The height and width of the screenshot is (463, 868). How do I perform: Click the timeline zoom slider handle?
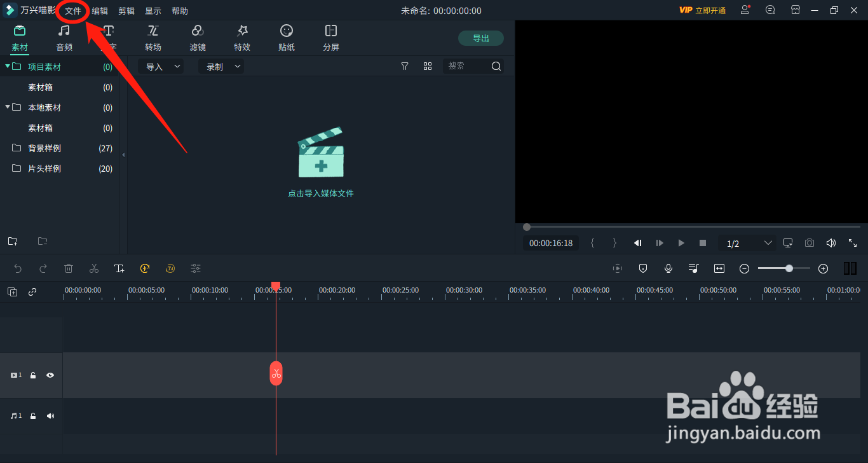[x=789, y=268]
